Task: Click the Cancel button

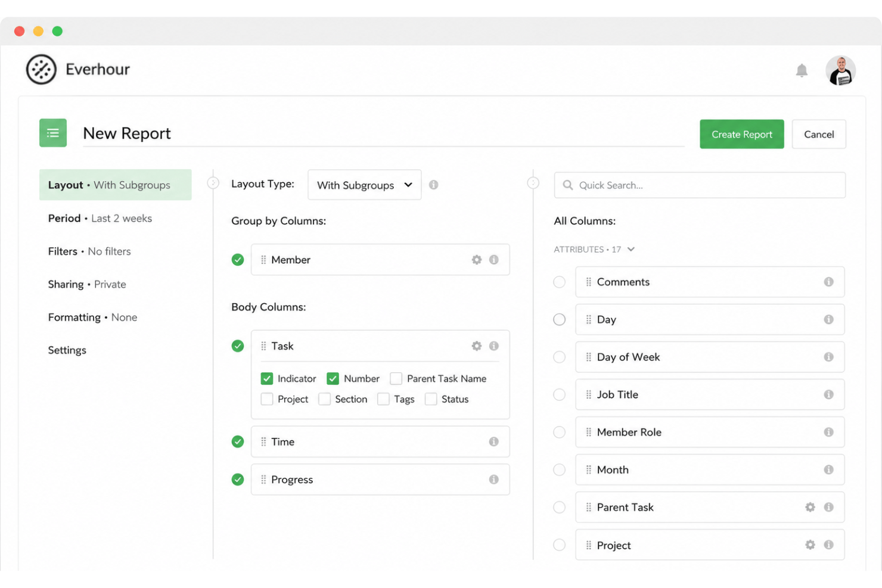Action: click(x=819, y=134)
